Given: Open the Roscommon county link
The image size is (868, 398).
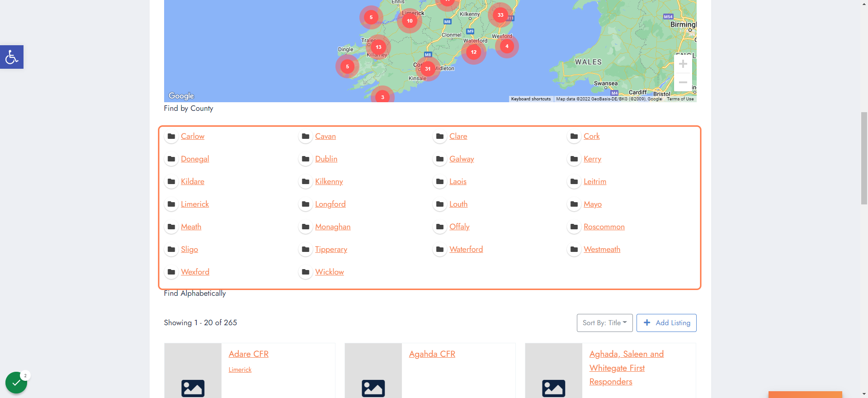Looking at the screenshot, I should (x=604, y=227).
